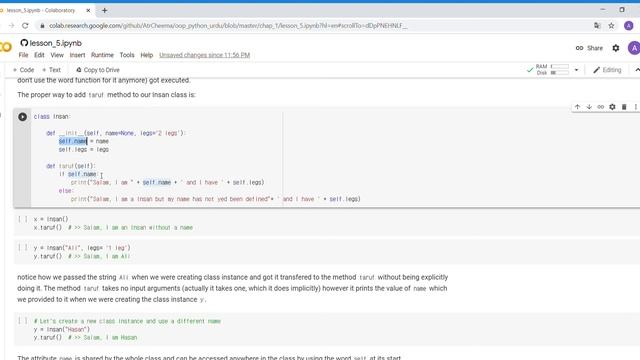Run the y = Insan("Ali") cell

[23, 248]
